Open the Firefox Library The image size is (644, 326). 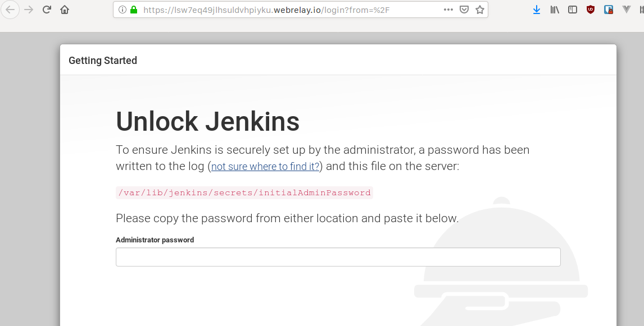(x=554, y=10)
